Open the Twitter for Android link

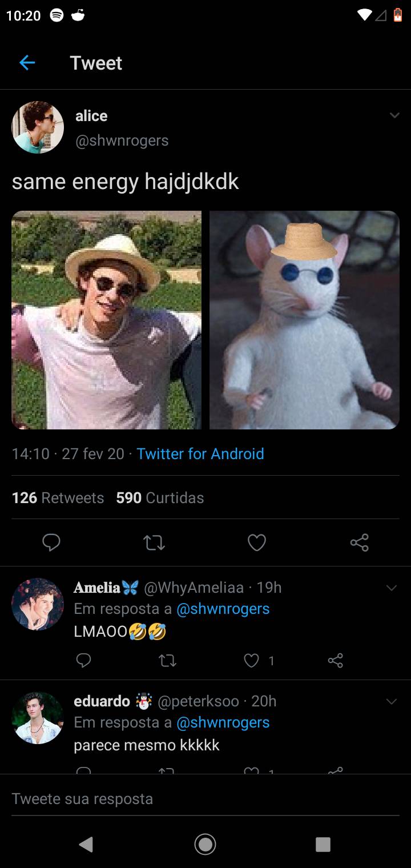[200, 453]
